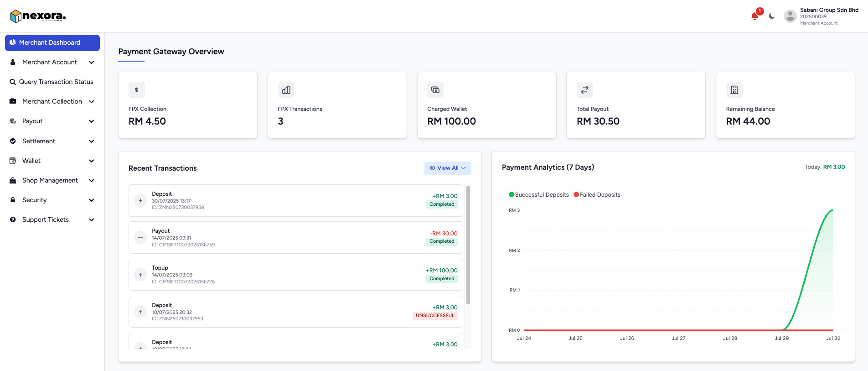This screenshot has width=868, height=371.
Task: Select Merchant Dashboard in sidebar
Action: click(x=52, y=42)
